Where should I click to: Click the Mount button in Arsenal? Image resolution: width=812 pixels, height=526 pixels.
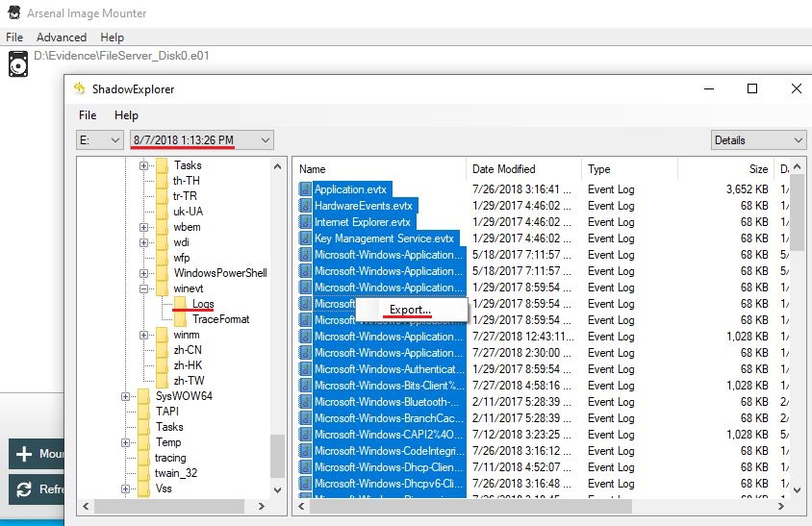(37, 454)
